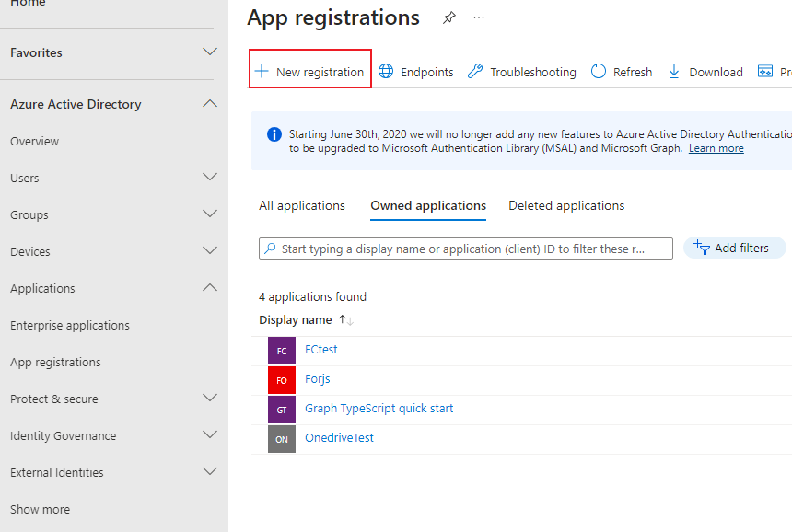Click the New registration label
Viewport: 792px width, 532px height.
320,72
